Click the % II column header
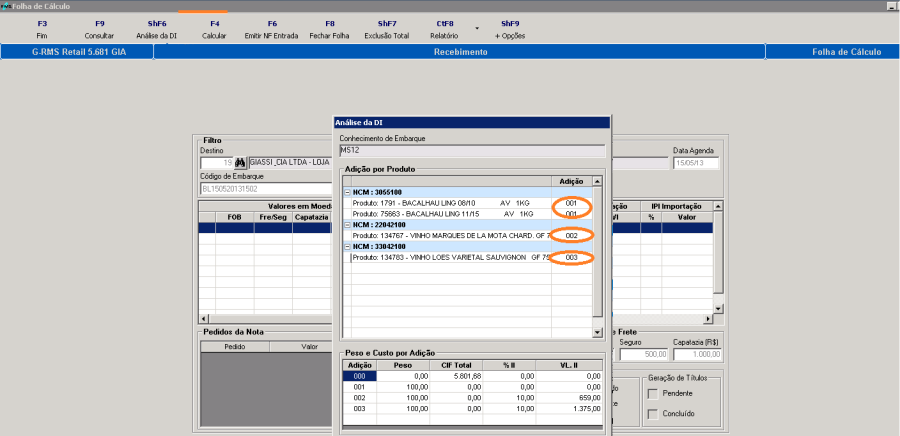 pyautogui.click(x=509, y=365)
